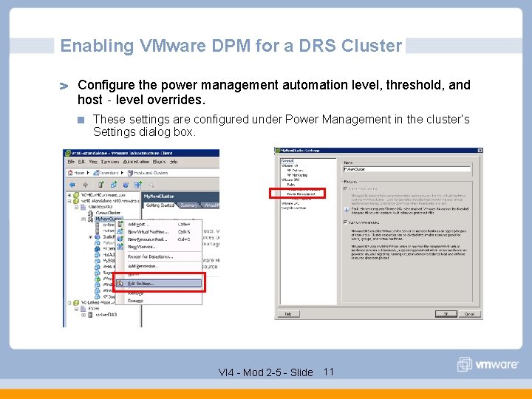Open the View menu

[93, 162]
